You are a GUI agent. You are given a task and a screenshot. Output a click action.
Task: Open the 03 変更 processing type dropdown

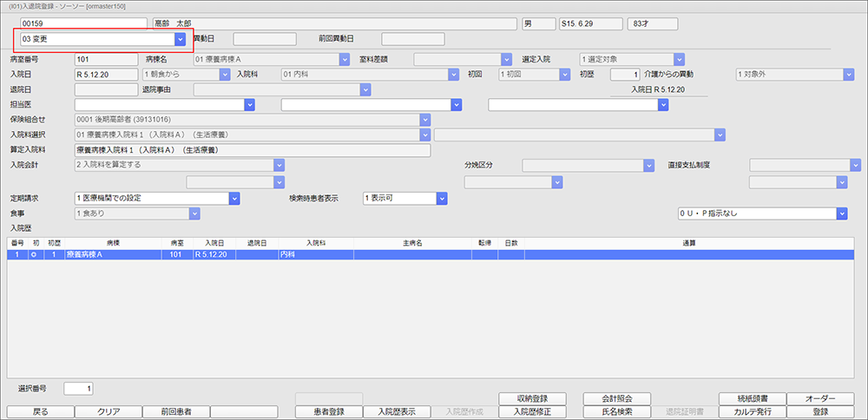180,39
